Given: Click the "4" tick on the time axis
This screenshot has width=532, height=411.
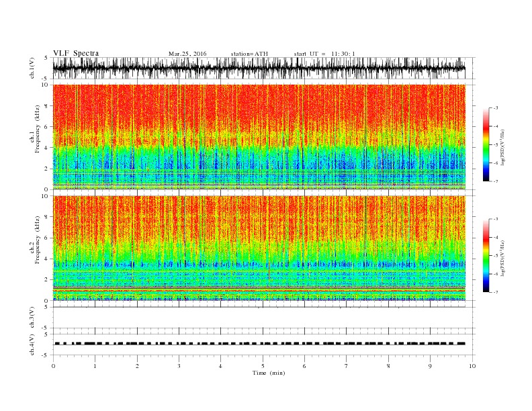Looking at the screenshot, I should point(220,366).
